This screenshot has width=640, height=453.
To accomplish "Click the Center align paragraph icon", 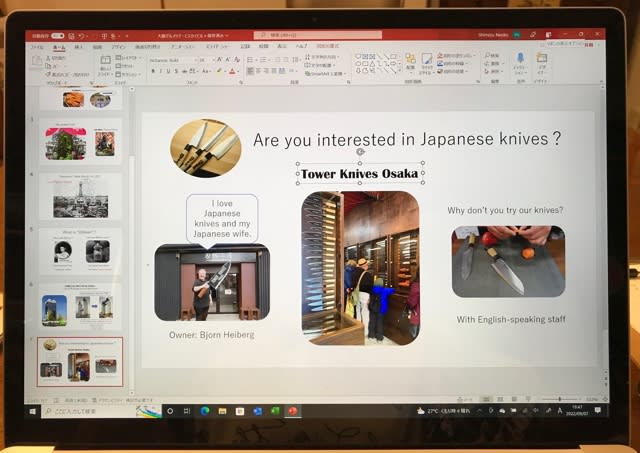I will coord(258,71).
